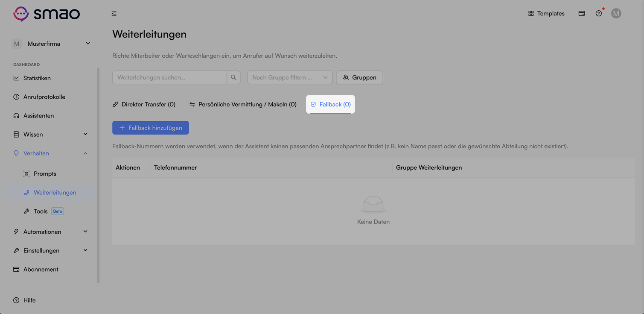Image resolution: width=644 pixels, height=314 pixels.
Task: Click the Anrufprotokolle clock icon
Action: click(x=16, y=97)
